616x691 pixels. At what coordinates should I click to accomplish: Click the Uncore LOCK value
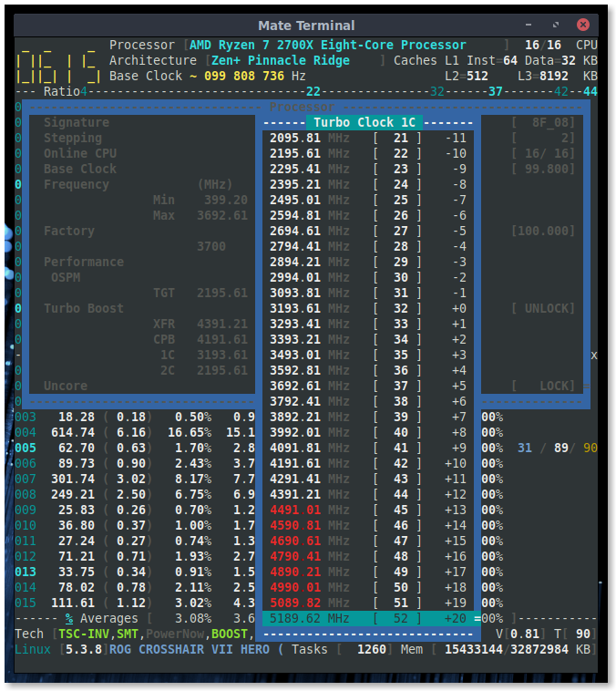pos(543,386)
